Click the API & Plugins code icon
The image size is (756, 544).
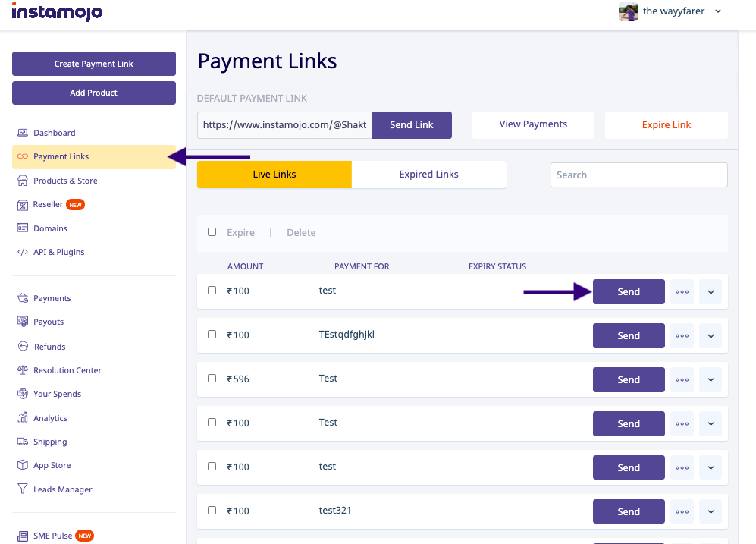pos(23,252)
